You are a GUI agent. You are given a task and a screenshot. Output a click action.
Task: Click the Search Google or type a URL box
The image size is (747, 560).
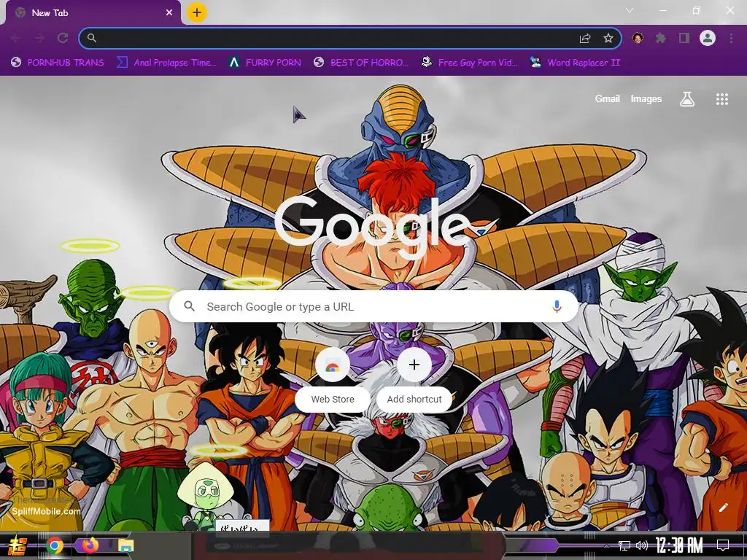click(374, 307)
